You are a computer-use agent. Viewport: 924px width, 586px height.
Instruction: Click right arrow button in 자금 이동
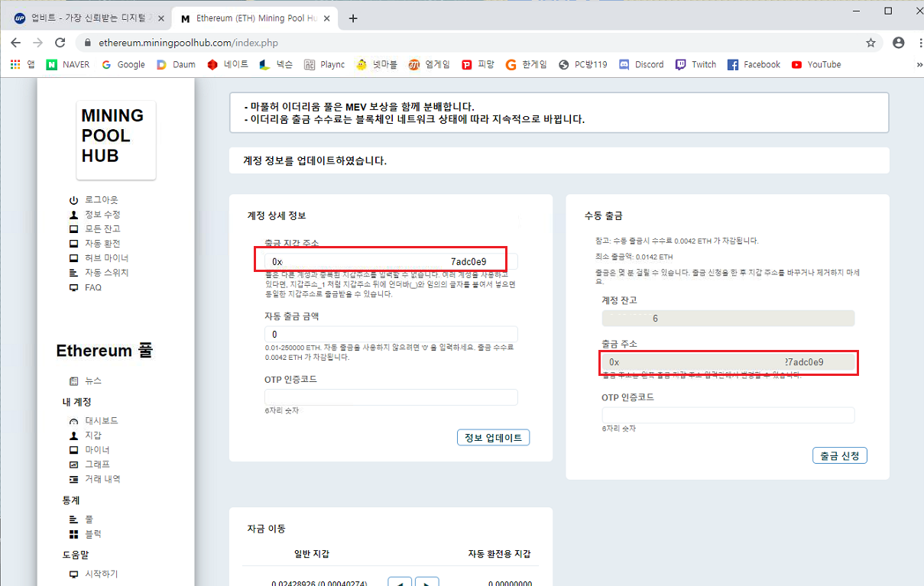tap(426, 582)
